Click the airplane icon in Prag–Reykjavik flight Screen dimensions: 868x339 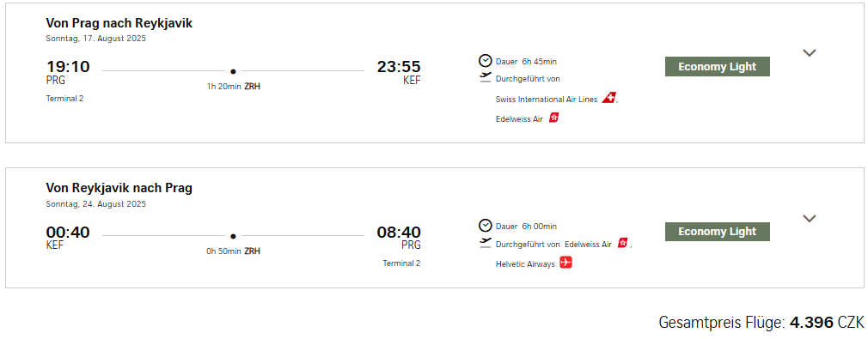pos(486,78)
